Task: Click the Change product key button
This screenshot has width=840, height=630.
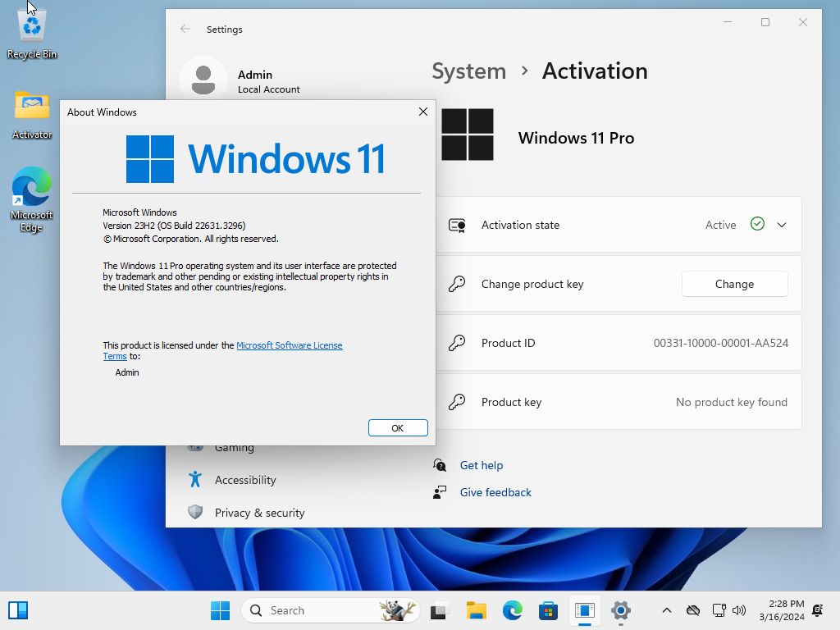Action: click(734, 284)
